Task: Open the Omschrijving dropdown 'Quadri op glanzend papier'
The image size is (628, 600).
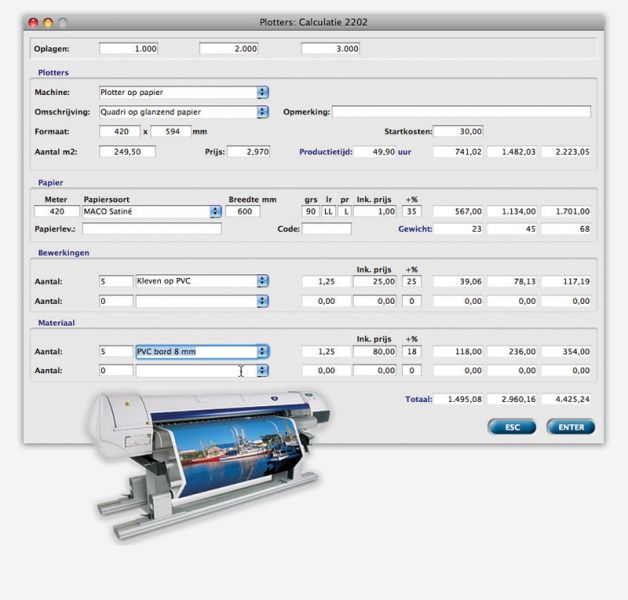Action: (x=183, y=112)
